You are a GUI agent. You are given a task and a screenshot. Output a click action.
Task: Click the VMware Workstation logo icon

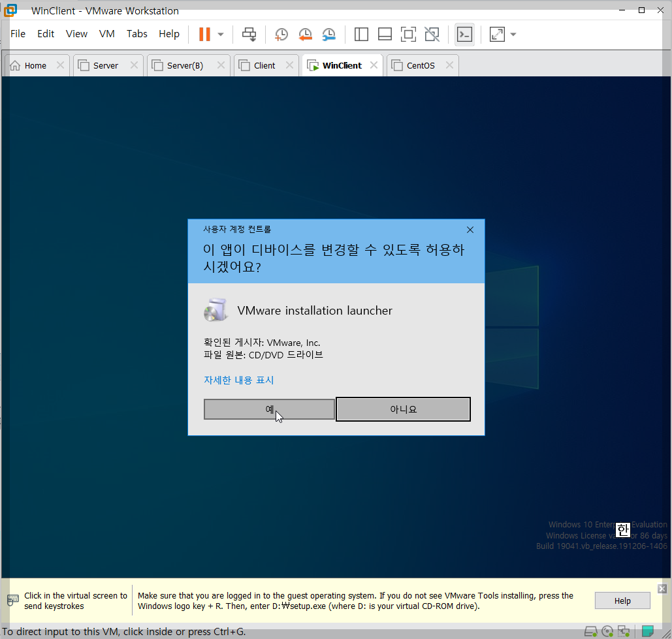[x=10, y=10]
